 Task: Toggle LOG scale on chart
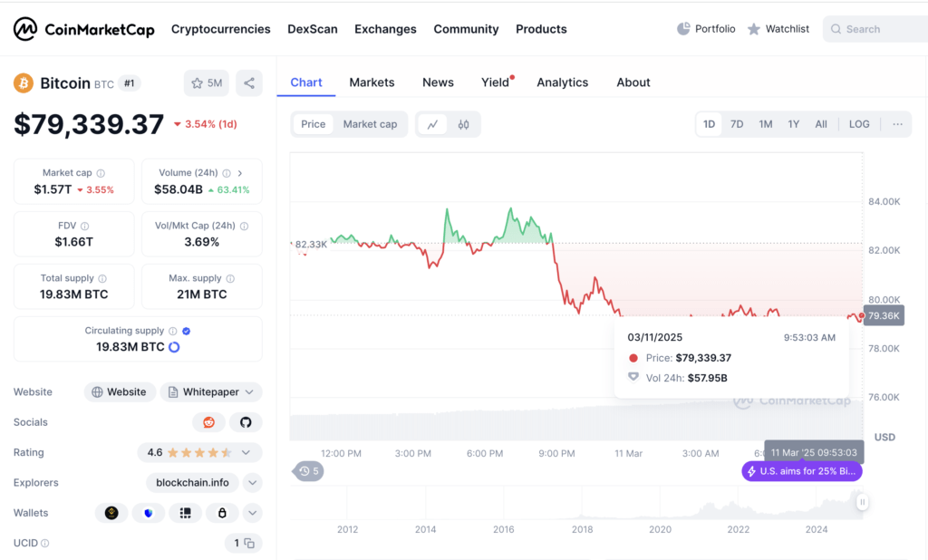tap(859, 124)
